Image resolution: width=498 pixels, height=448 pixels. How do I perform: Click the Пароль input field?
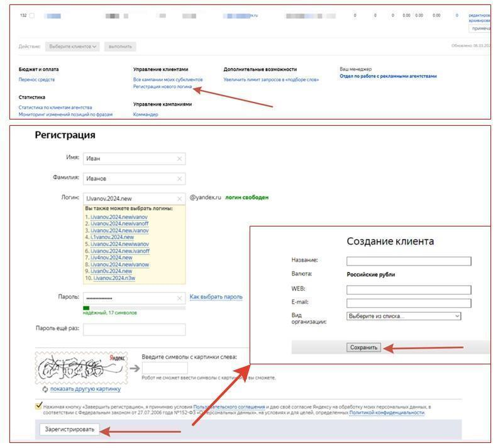tap(135, 298)
